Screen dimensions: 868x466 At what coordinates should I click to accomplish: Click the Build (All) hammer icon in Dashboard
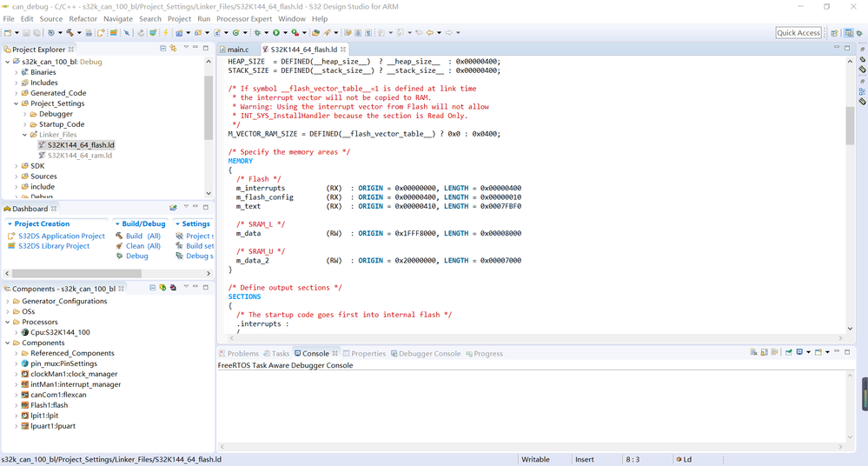119,236
